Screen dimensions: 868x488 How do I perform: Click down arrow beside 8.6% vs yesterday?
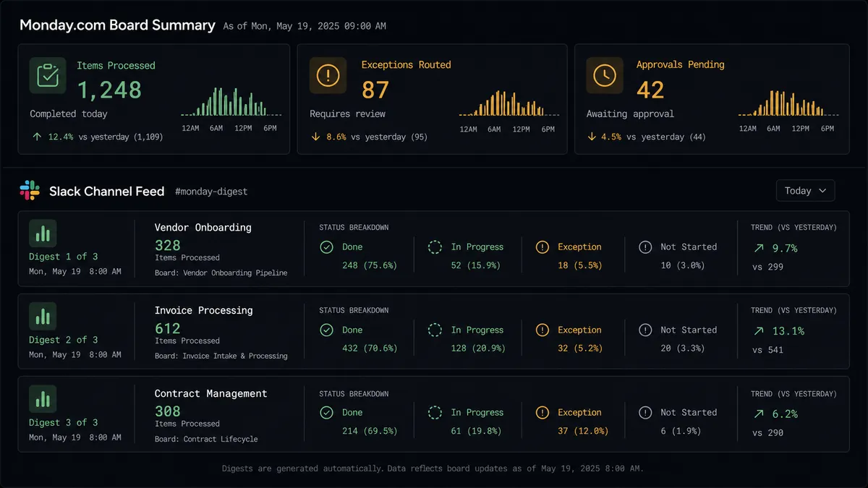[316, 137]
